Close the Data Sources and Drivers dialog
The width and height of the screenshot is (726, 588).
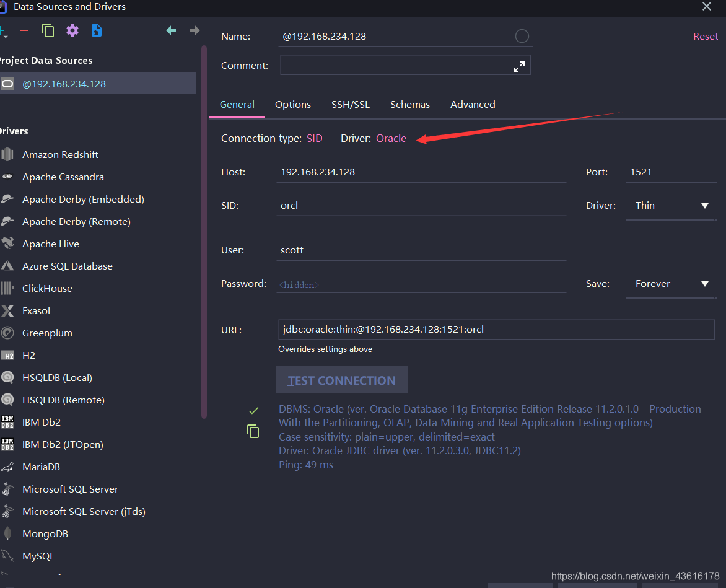[x=707, y=6]
